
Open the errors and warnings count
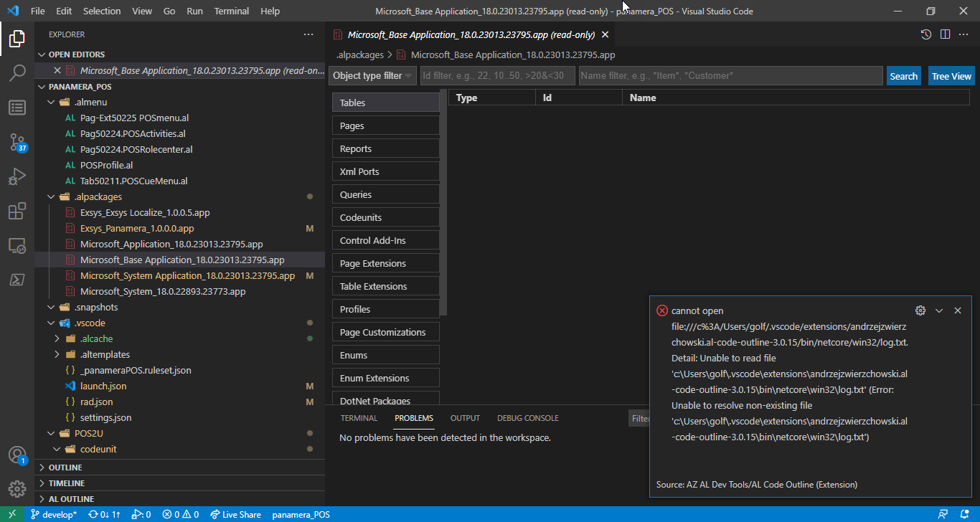tap(181, 514)
